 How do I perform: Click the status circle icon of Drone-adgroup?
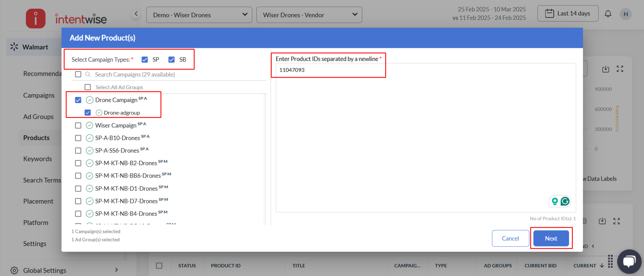(99, 113)
